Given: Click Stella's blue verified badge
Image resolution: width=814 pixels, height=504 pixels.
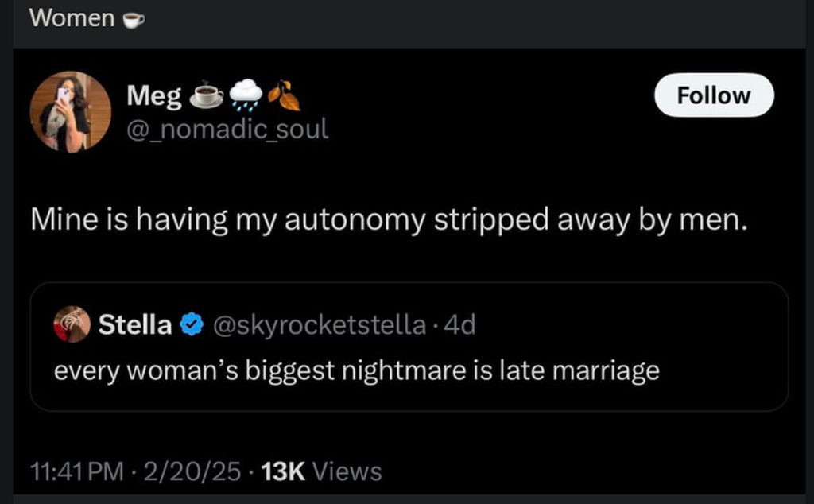Looking at the screenshot, I should pyautogui.click(x=191, y=324).
